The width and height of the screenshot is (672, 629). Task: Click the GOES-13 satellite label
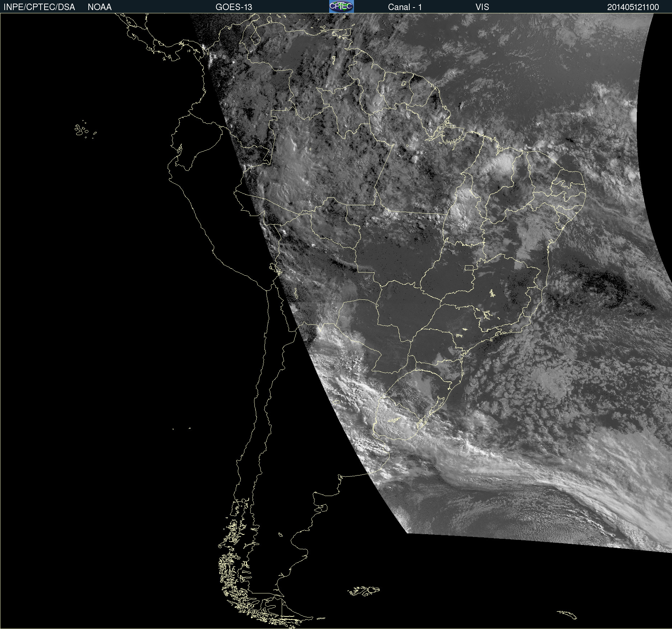pyautogui.click(x=234, y=7)
